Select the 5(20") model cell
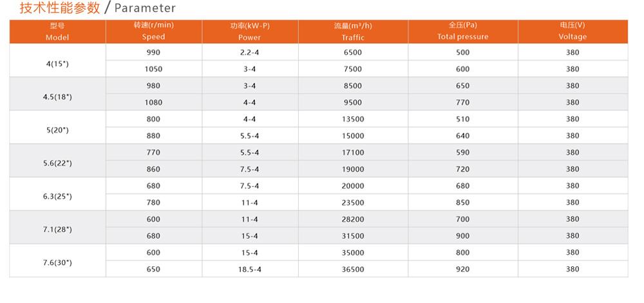 pos(57,130)
